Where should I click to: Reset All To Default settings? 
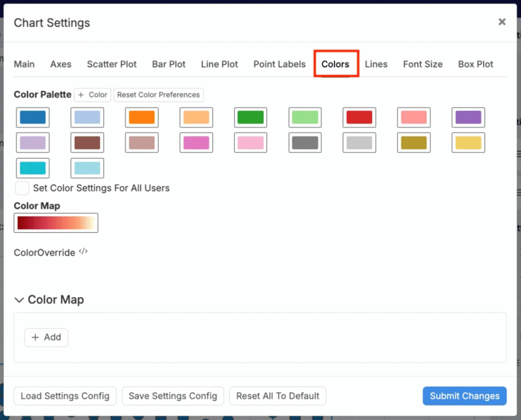(278, 396)
